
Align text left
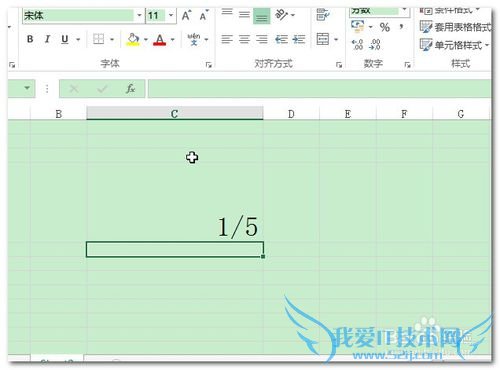[227, 39]
